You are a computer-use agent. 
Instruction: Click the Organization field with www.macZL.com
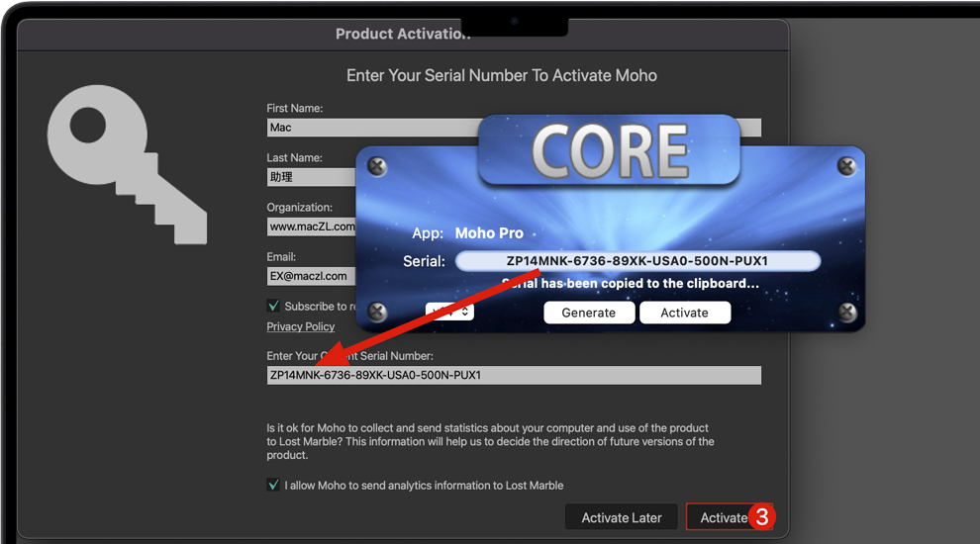tap(311, 227)
